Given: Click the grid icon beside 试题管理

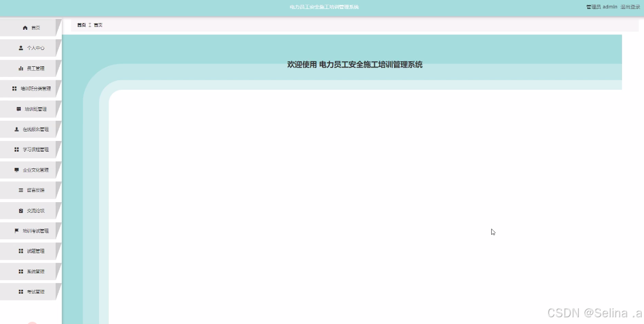Looking at the screenshot, I should (21, 251).
